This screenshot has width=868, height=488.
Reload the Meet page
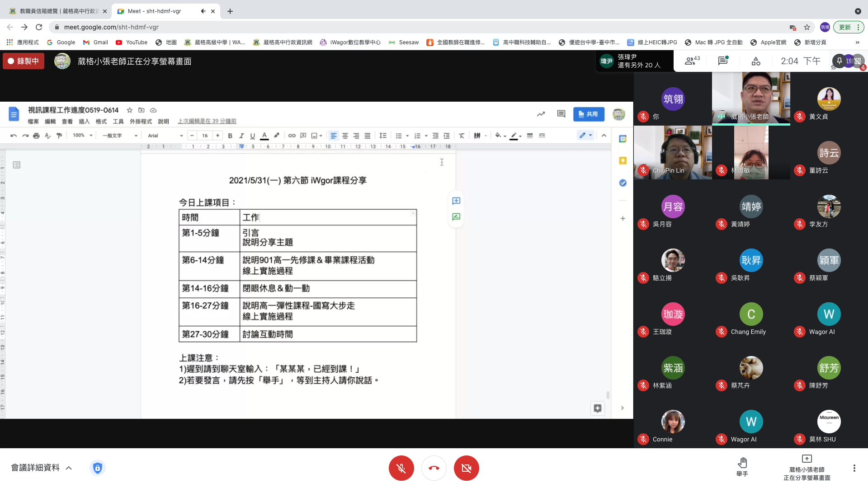39,27
